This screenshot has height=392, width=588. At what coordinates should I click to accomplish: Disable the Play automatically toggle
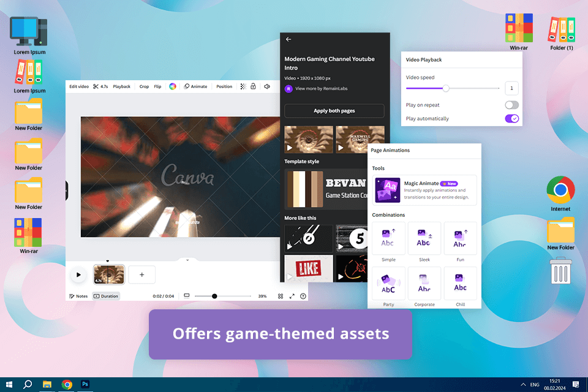pos(511,119)
